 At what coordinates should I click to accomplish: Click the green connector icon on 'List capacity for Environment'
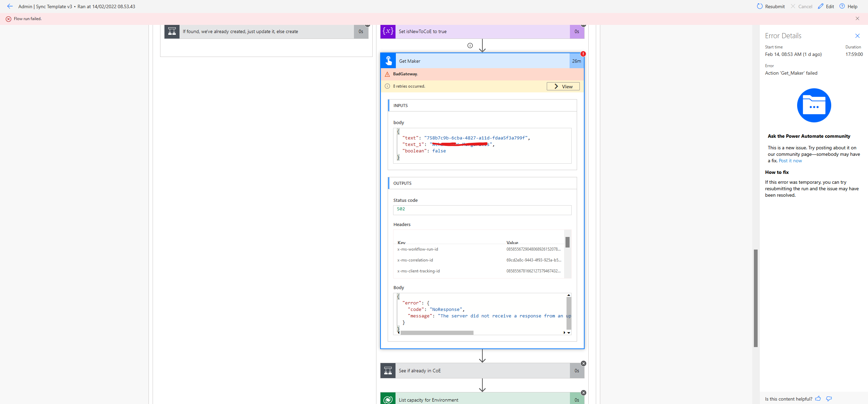(388, 400)
